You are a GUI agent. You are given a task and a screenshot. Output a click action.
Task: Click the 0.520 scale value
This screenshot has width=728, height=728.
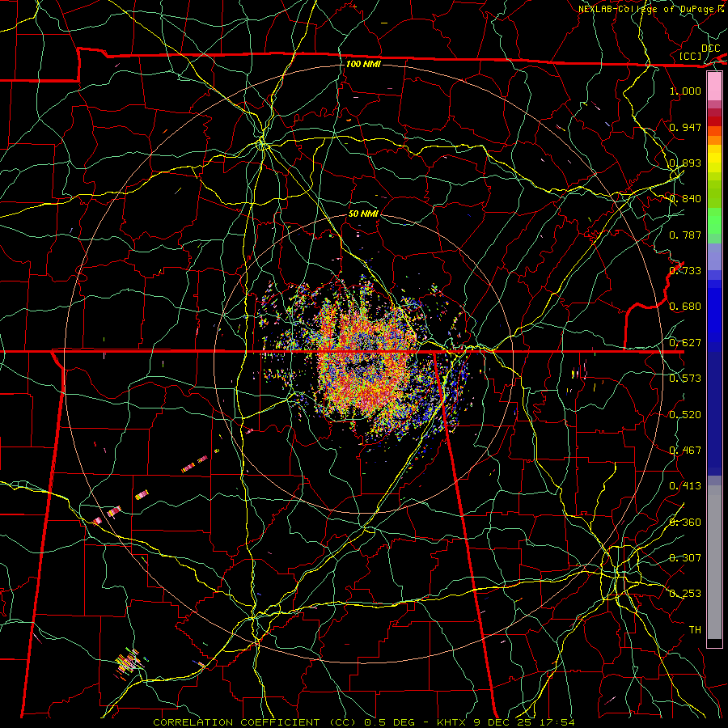[685, 415]
